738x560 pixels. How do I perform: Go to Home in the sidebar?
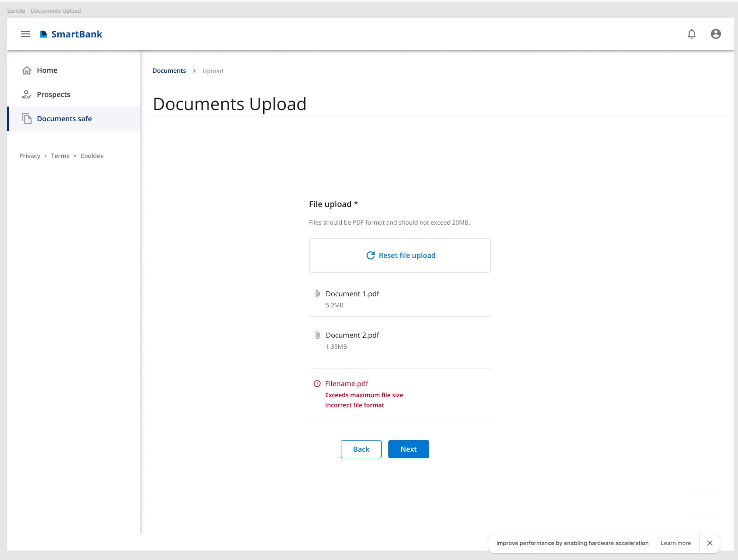click(74, 70)
